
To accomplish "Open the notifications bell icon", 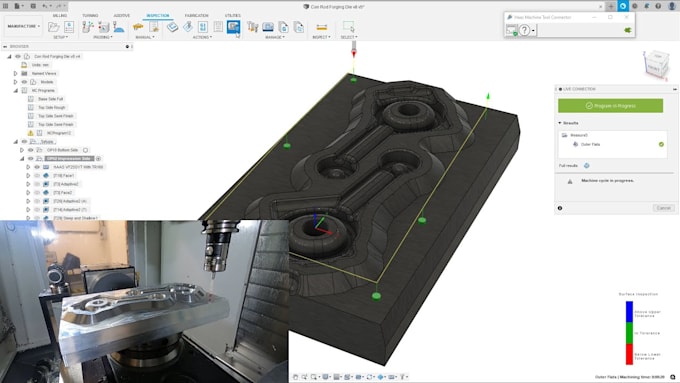I will [647, 6].
